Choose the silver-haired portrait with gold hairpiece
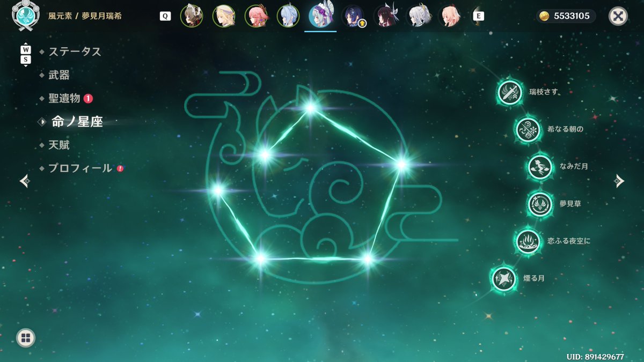This screenshot has height=362, width=644. tap(418, 16)
